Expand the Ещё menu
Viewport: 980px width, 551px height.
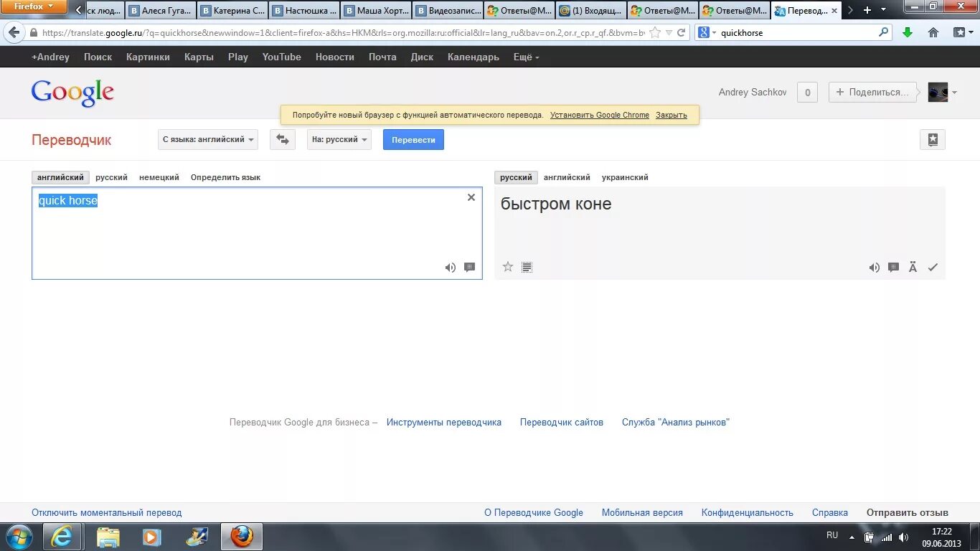[527, 57]
